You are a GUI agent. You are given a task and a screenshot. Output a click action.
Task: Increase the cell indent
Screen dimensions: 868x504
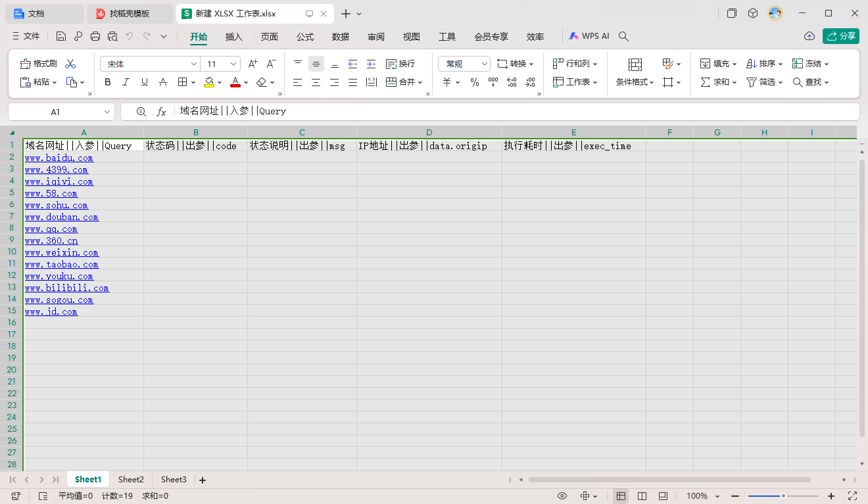pos(371,64)
